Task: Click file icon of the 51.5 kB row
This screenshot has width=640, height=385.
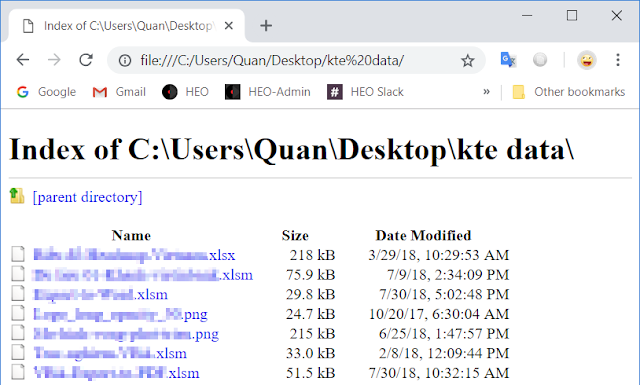Action: pos(18,372)
